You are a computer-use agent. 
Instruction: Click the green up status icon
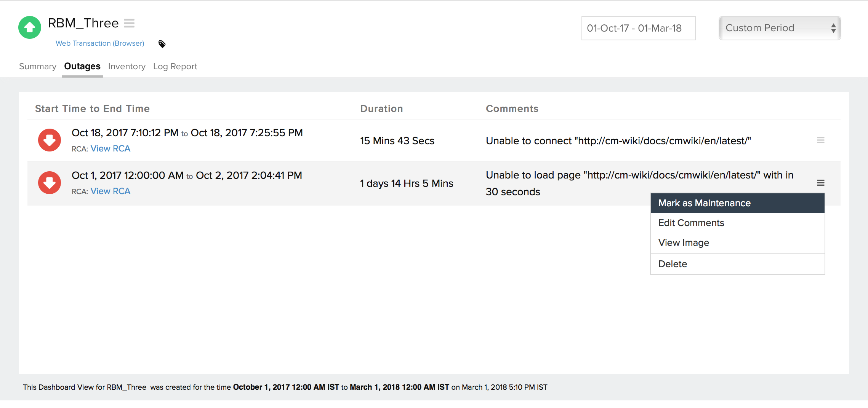(x=30, y=27)
